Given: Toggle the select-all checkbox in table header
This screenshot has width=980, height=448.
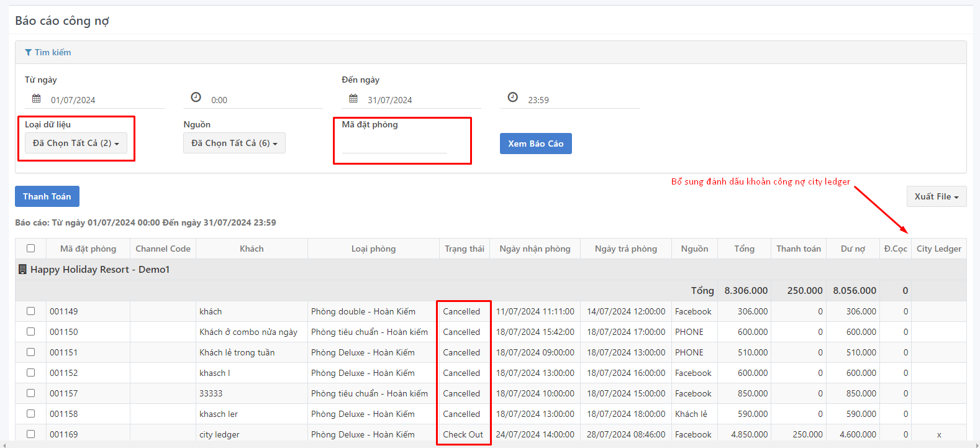Looking at the screenshot, I should [x=30, y=249].
